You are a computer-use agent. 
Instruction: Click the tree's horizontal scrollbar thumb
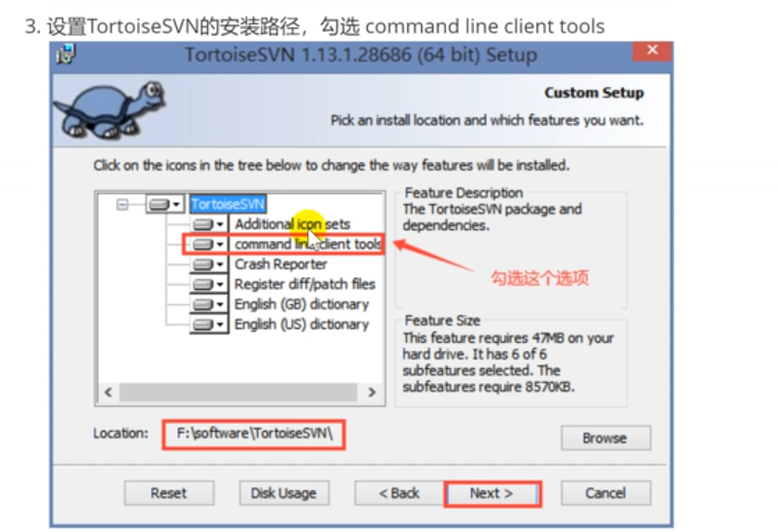(x=237, y=392)
